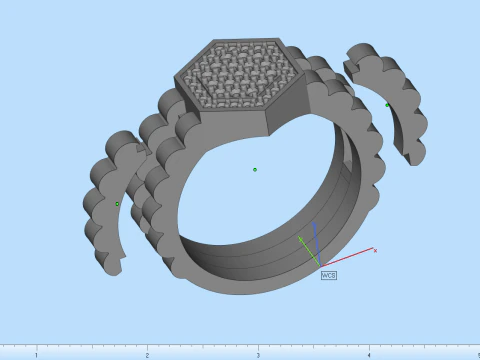Pick the green Y axis arrow of the WCS
Viewport: 480px width, 360px height.
pos(309,251)
